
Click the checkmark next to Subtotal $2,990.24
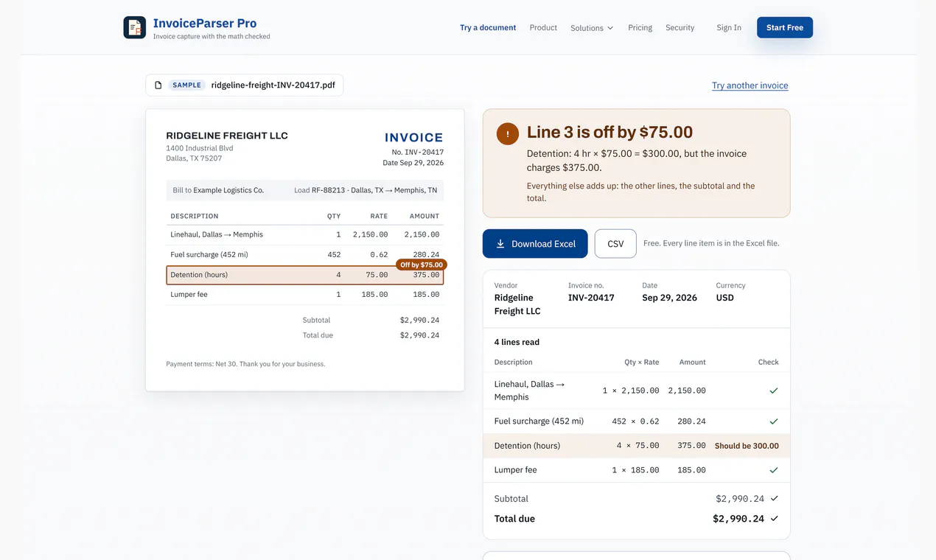774,499
